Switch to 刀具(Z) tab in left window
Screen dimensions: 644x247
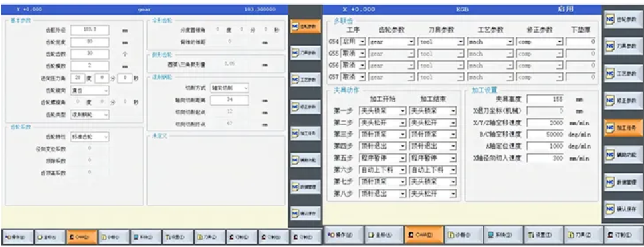[x=209, y=237]
